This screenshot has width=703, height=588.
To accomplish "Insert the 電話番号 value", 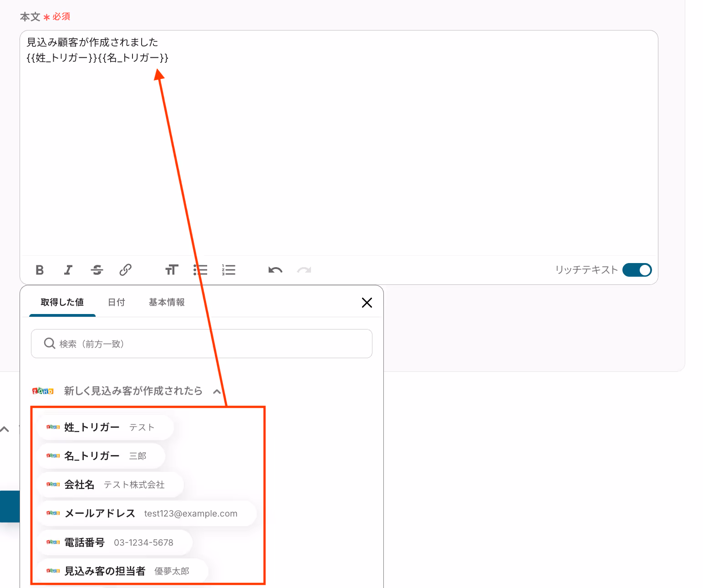I will 115,542.
